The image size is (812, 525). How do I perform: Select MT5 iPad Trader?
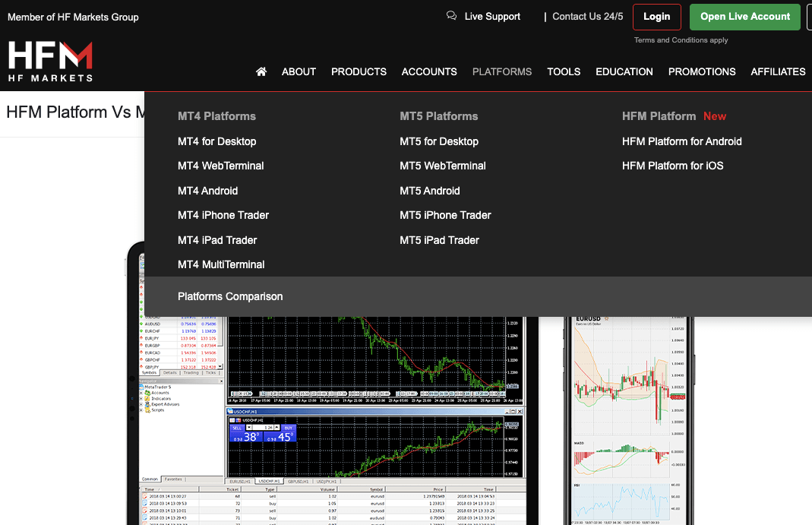click(x=440, y=240)
